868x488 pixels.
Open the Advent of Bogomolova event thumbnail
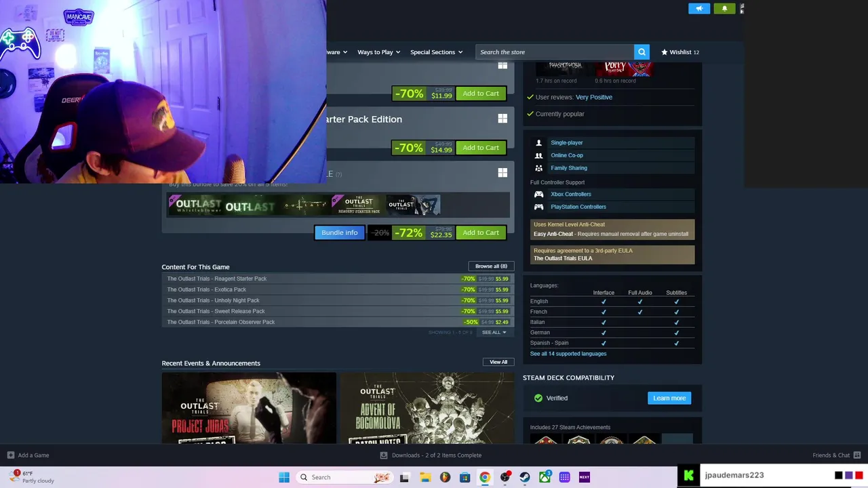427,408
